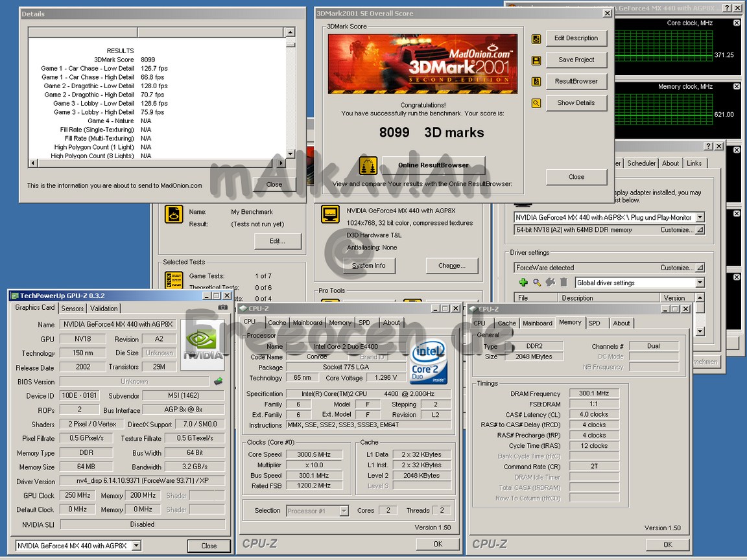
Task: Click the yellow icon beside the ResultBrowser button
Action: point(536,82)
